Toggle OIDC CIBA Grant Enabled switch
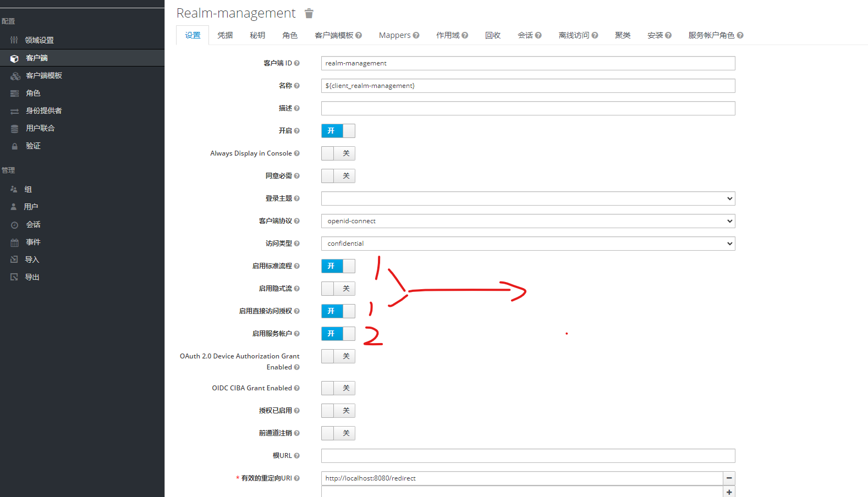868x497 pixels. [338, 388]
